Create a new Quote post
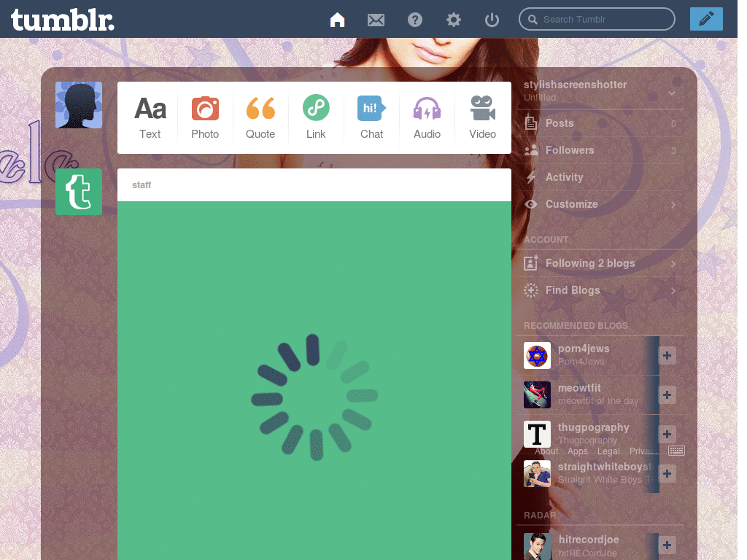This screenshot has width=747, height=560. 260,117
